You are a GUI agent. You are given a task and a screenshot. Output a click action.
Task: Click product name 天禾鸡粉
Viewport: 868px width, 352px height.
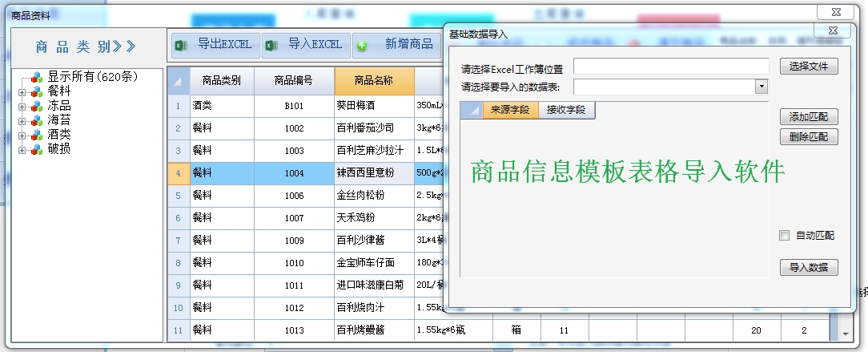pyautogui.click(x=356, y=218)
